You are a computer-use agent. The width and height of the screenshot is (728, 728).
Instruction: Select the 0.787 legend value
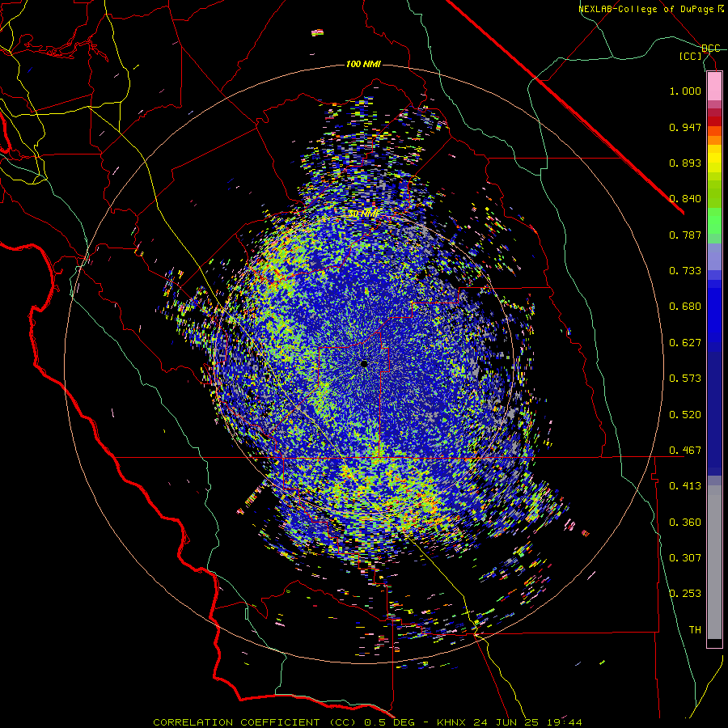(x=685, y=235)
